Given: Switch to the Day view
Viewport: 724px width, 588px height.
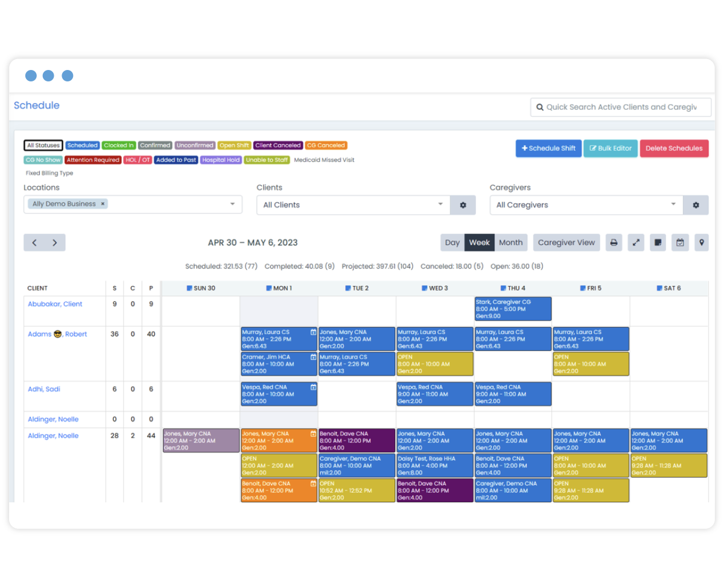Looking at the screenshot, I should [453, 242].
